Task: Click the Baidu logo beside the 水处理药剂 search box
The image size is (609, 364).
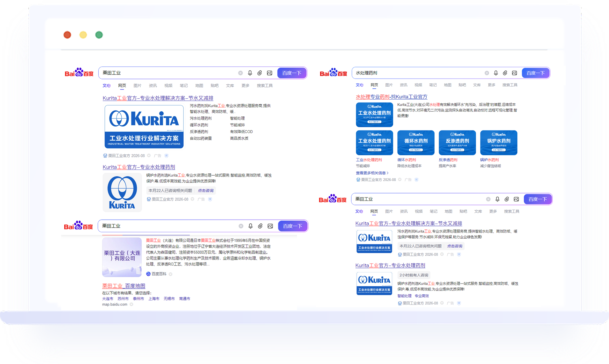Action: pos(333,73)
